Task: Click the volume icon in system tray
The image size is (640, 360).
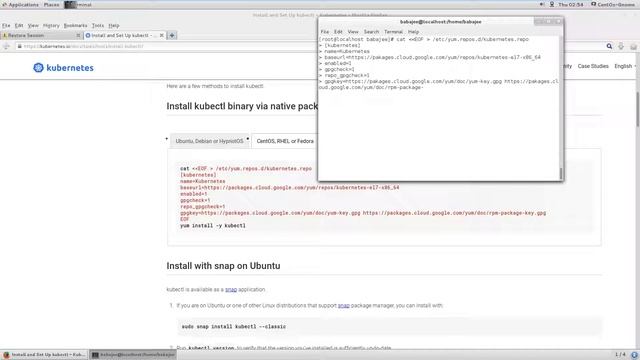Action: pos(542,4)
